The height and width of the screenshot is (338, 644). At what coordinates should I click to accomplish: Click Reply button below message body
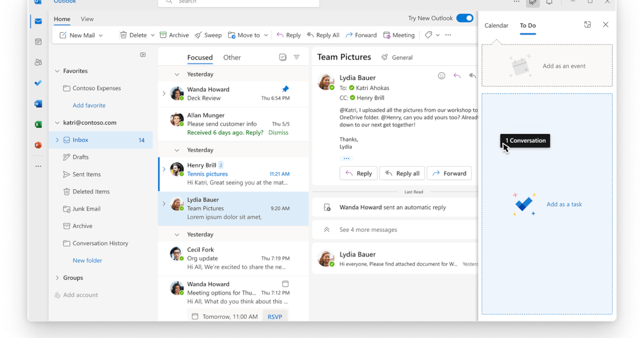click(x=358, y=173)
